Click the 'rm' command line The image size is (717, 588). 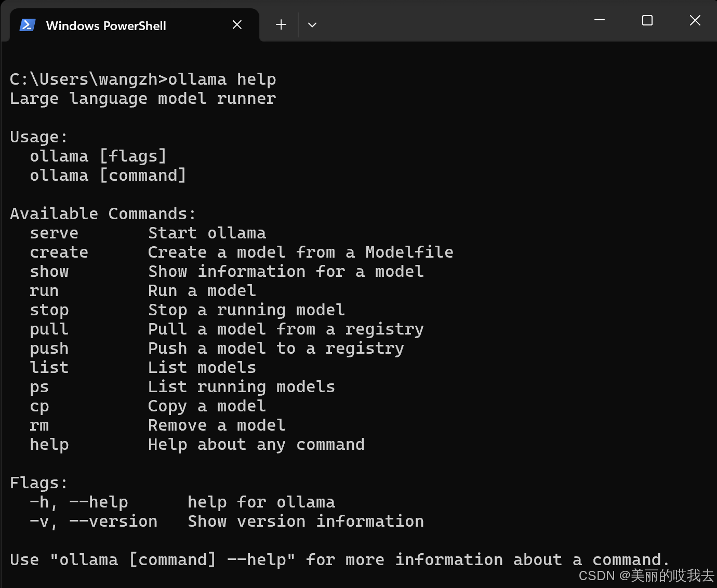[39, 425]
